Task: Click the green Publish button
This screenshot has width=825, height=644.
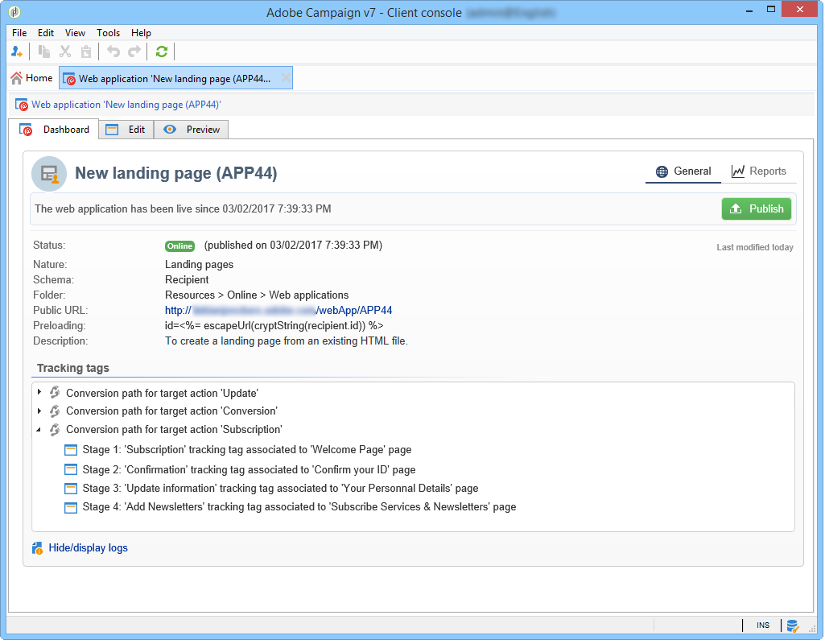Action: 756,208
